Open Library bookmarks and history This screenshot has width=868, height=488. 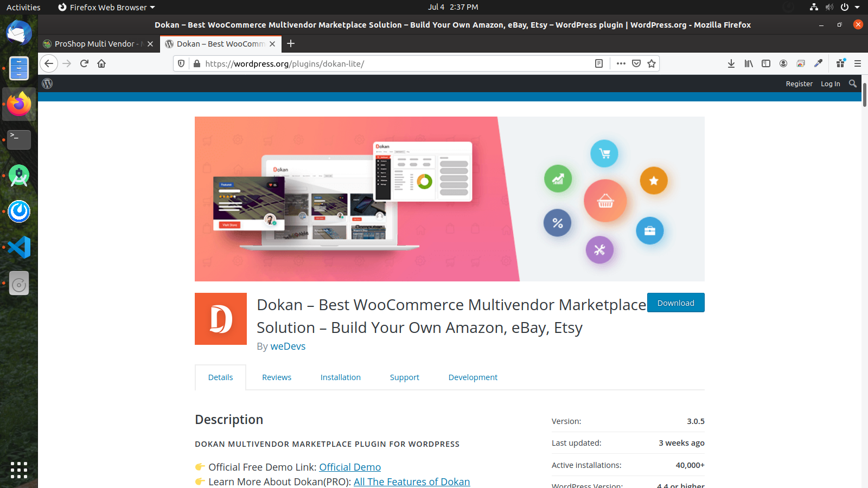749,63
